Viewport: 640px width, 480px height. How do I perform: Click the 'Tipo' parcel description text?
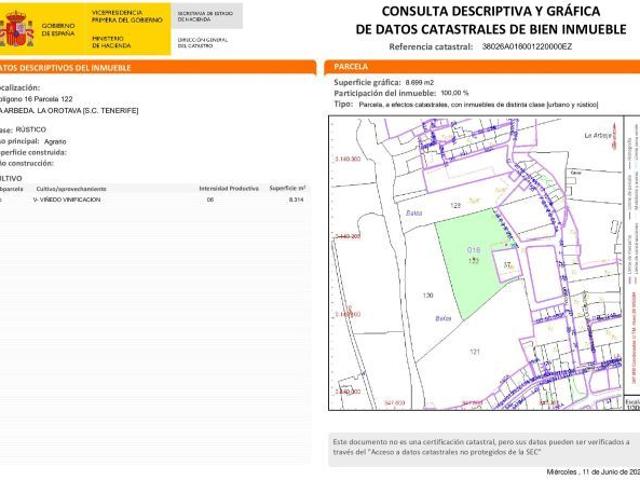coord(478,105)
